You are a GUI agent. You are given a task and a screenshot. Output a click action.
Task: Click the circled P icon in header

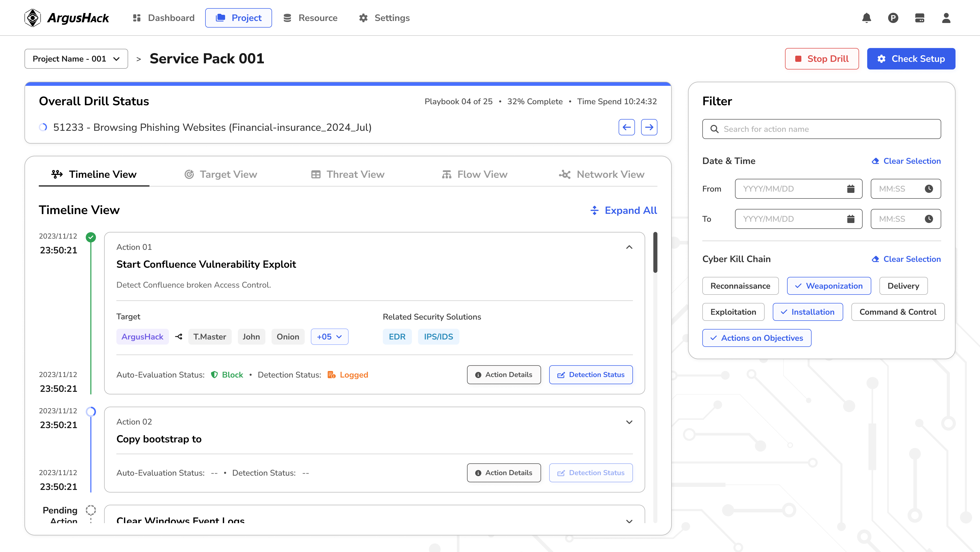pyautogui.click(x=893, y=18)
